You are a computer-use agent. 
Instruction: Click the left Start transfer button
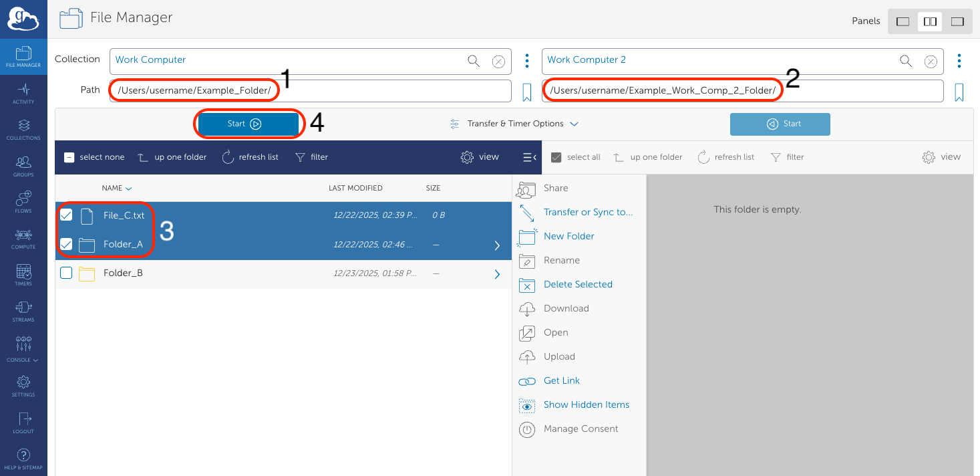pos(248,124)
